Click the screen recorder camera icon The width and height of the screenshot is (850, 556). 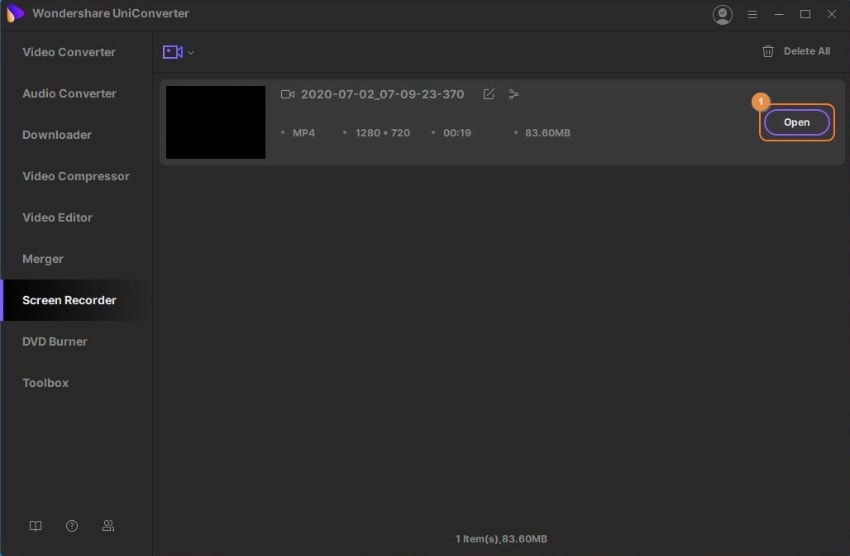(x=172, y=52)
